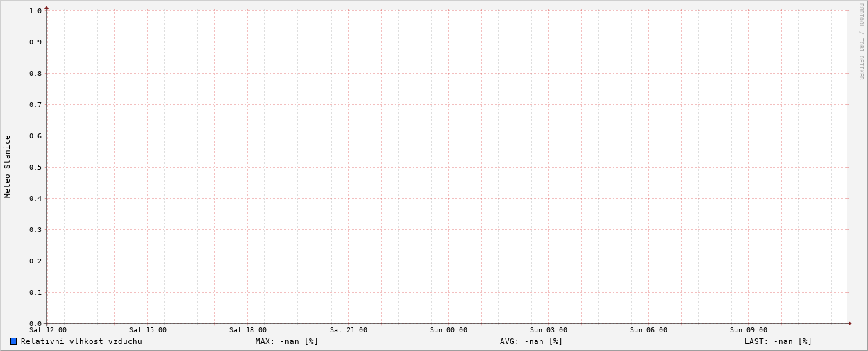Select the MAX: -nan [%] value
This screenshot has width=868, height=351.
click(287, 341)
